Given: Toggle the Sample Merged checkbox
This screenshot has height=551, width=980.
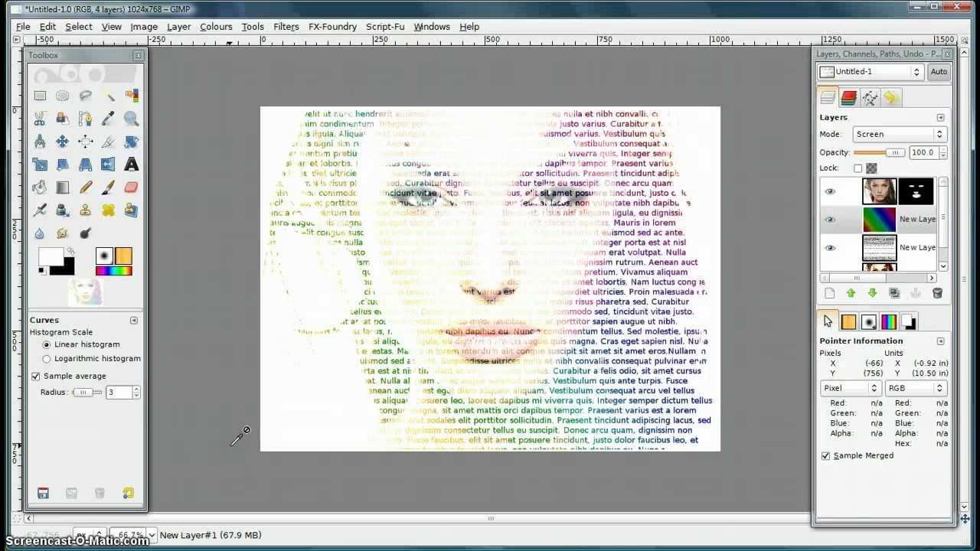Looking at the screenshot, I should point(825,455).
